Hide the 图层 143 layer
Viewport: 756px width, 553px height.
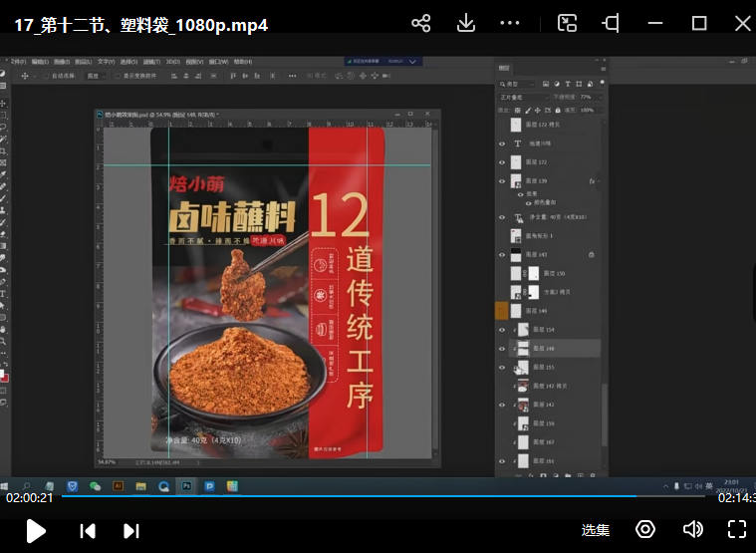pyautogui.click(x=502, y=255)
